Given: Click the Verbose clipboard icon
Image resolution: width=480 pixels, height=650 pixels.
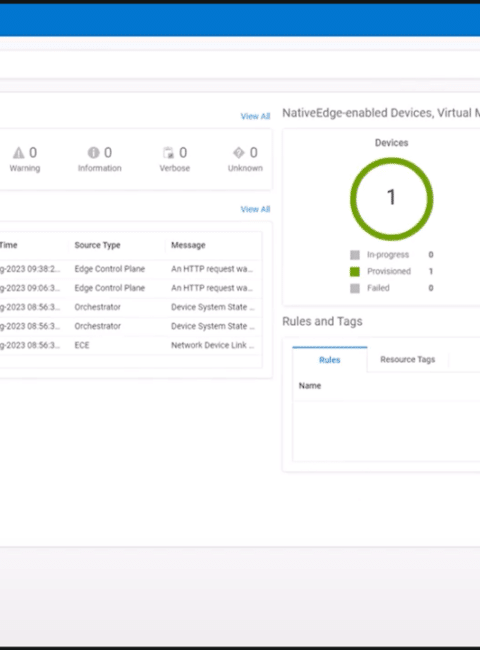Looking at the screenshot, I should pos(168,153).
